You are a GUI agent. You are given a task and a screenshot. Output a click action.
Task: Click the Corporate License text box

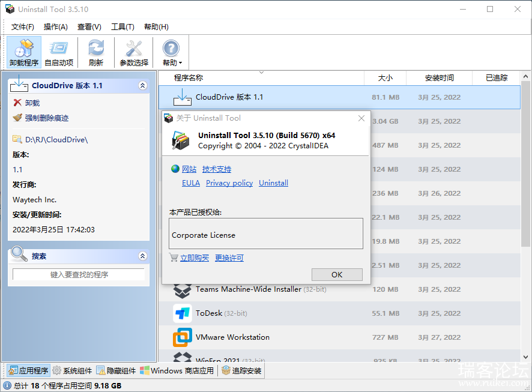266,234
